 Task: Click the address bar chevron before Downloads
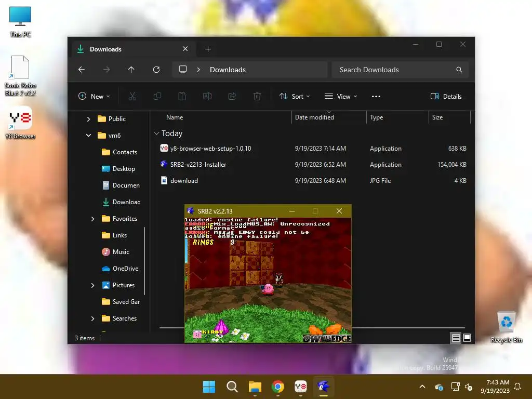(198, 70)
